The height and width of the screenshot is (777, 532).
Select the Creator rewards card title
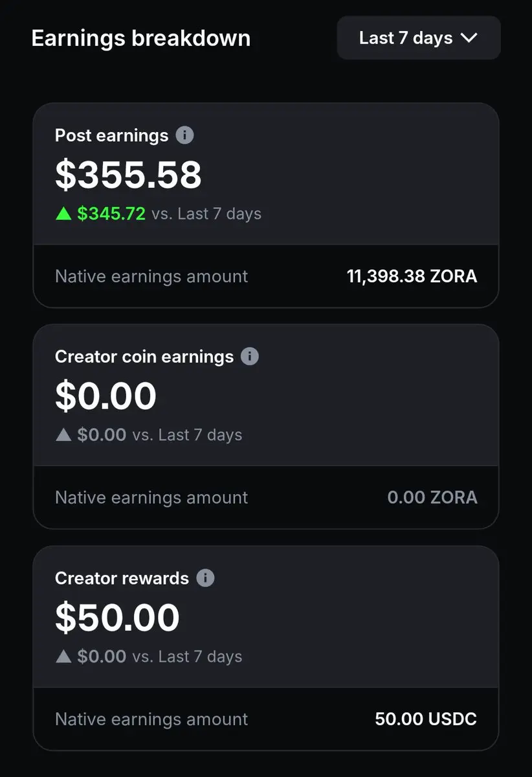[122, 578]
